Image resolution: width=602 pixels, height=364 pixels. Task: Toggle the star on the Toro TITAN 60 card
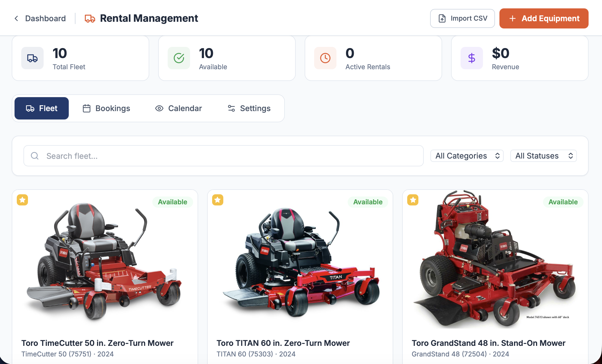[x=217, y=200]
